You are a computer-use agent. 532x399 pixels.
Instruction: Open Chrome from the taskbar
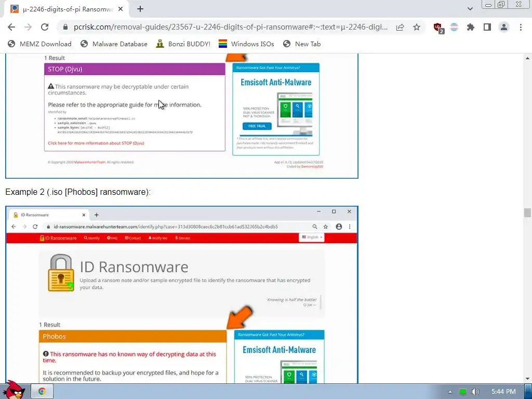[42, 392]
